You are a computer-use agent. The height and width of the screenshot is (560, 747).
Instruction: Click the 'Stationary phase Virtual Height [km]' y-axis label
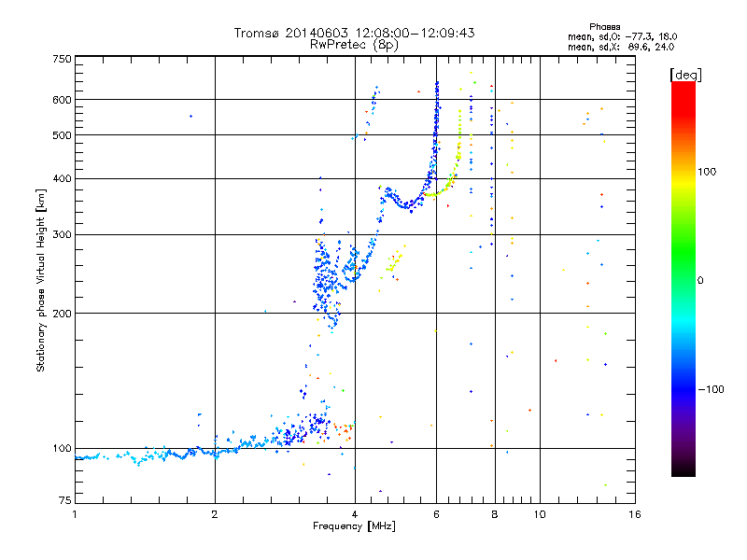click(x=40, y=280)
